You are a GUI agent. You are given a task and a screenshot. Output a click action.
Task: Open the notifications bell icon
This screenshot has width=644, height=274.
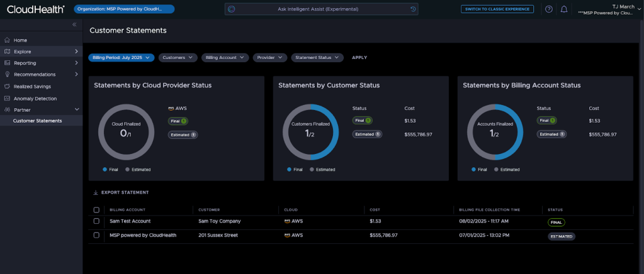pyautogui.click(x=564, y=9)
